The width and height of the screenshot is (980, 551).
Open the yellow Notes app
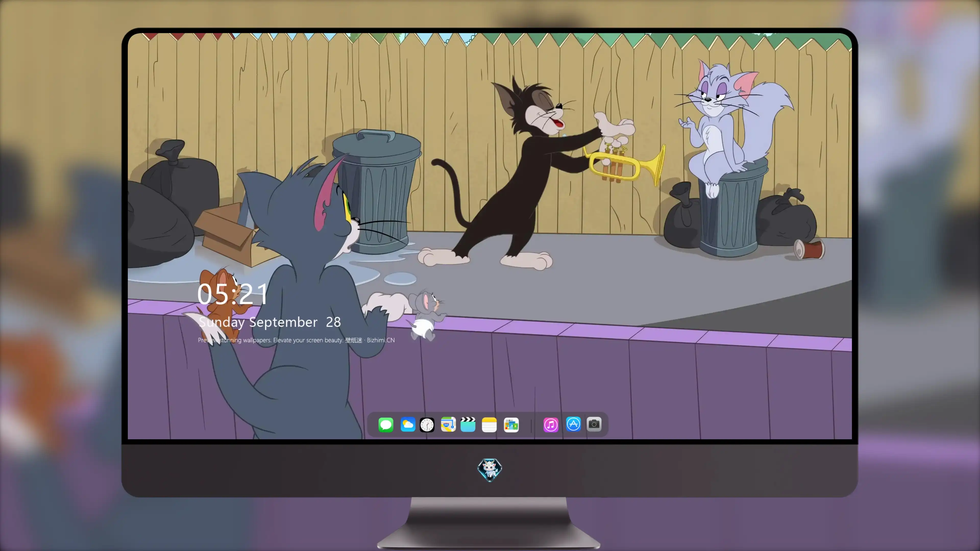(489, 424)
